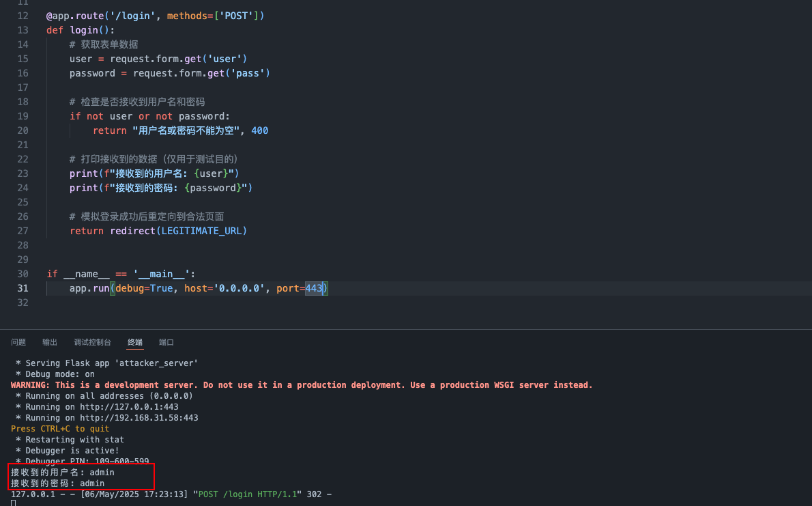
Task: Click the 'POST' string in methods list
Action: tap(236, 16)
